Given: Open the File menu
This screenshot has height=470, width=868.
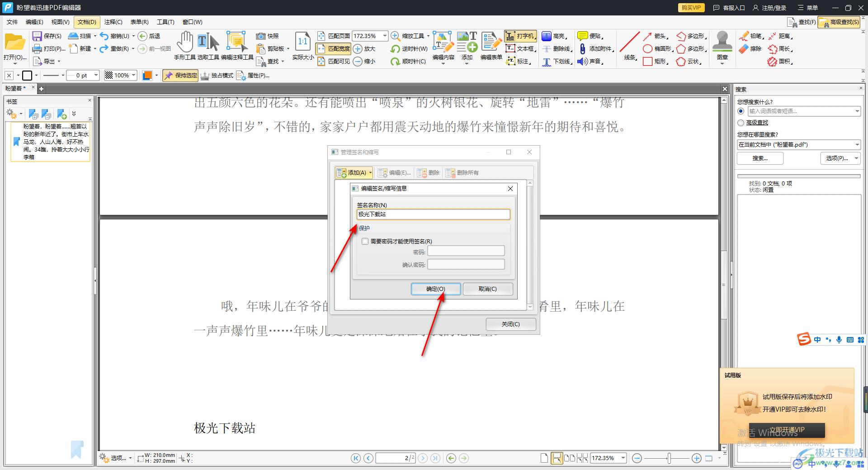Looking at the screenshot, I should tap(12, 22).
